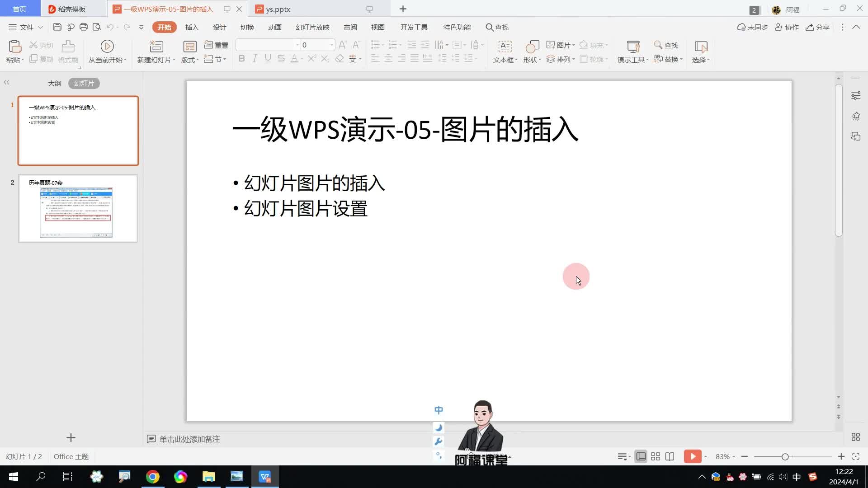
Task: Click the Save icon in quick access toolbar
Action: pos(57,27)
